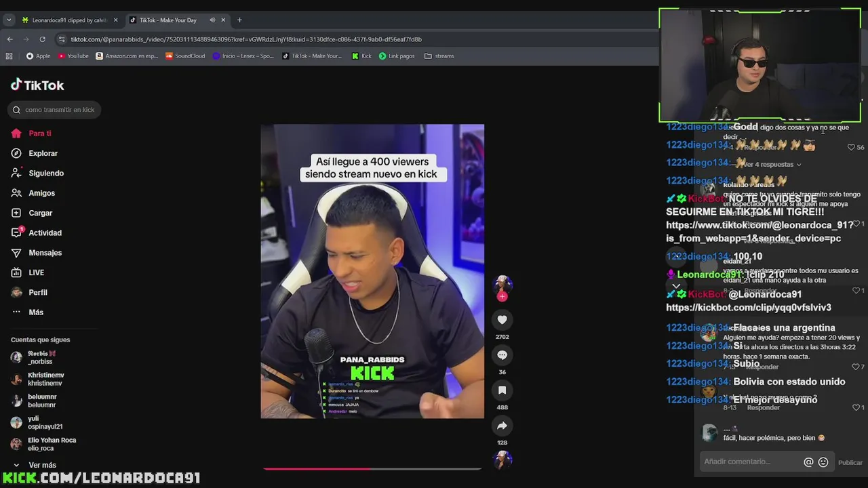Screen dimensions: 868x488
Task: Like the comment showing 56 likes
Action: [851, 147]
